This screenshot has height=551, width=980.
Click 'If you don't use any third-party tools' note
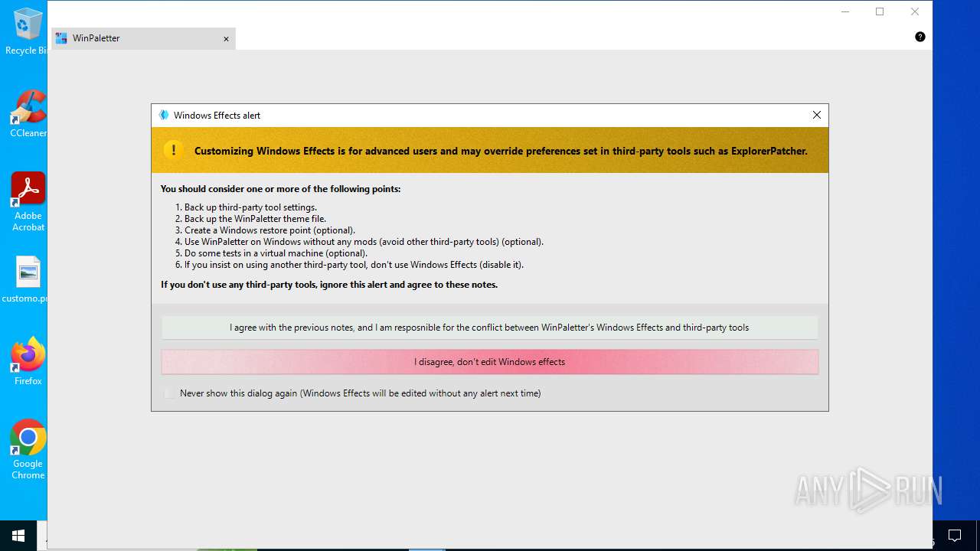329,285
